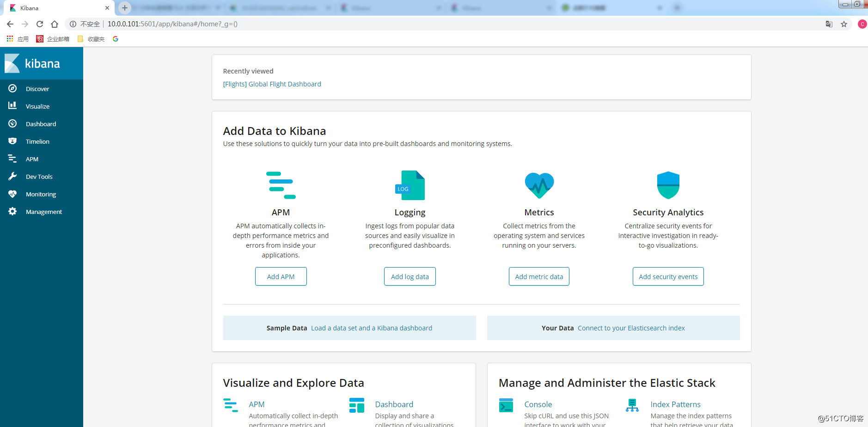Click Index Patterns icon

tap(632, 405)
